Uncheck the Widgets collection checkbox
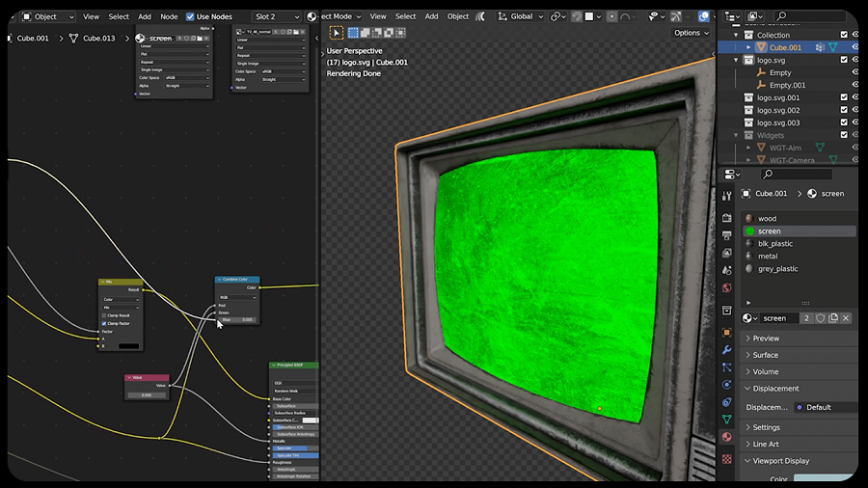868x488 pixels. (844, 135)
